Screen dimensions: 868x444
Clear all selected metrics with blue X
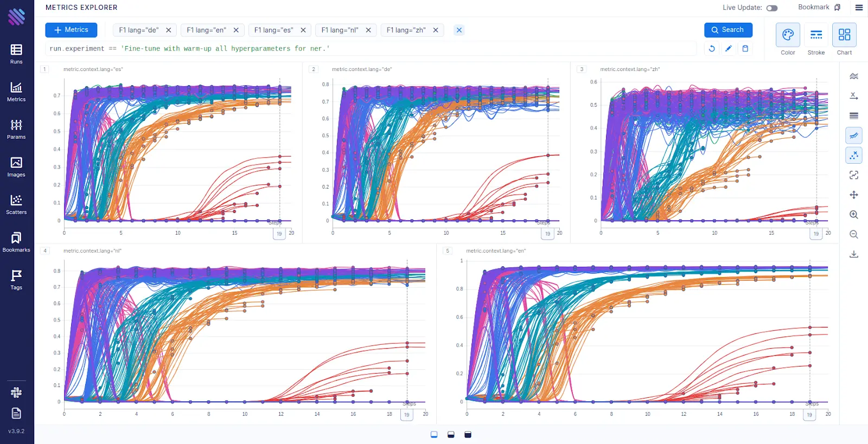point(459,30)
